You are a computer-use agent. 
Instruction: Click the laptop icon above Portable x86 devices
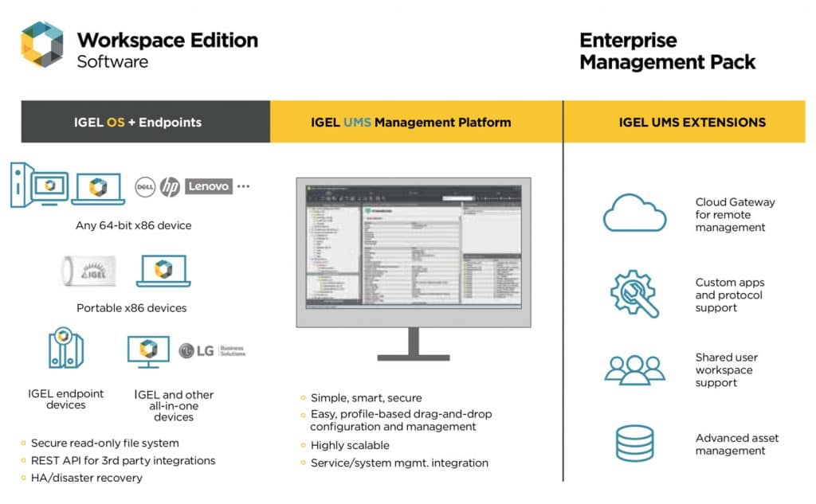click(163, 271)
